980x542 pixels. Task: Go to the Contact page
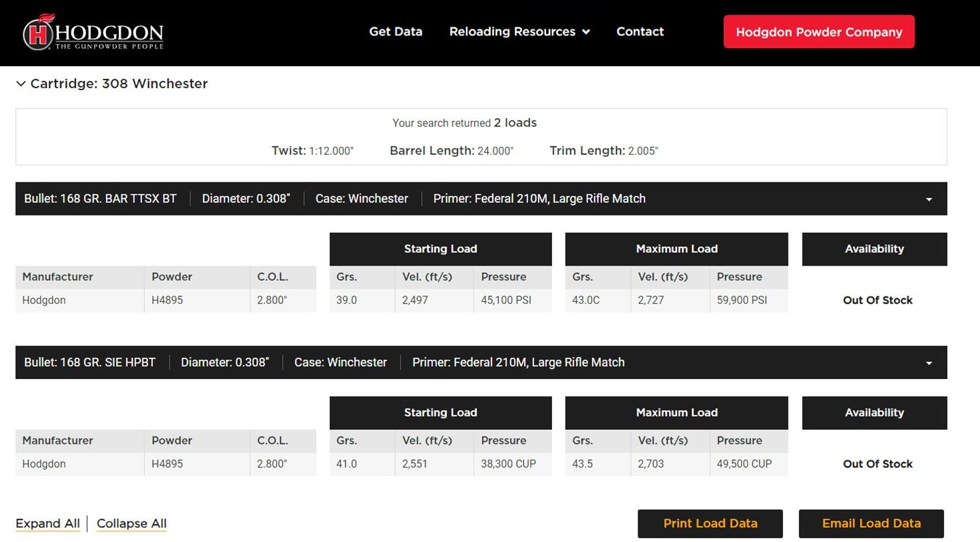[640, 31]
